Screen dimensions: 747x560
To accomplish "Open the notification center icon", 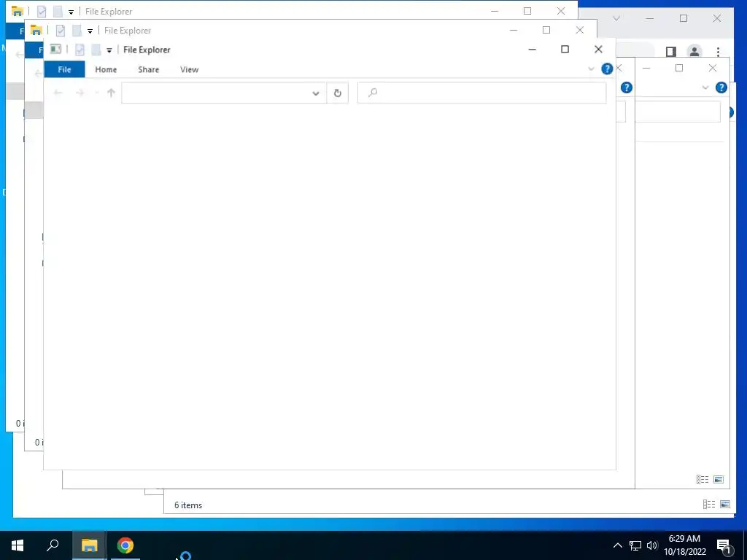I will pyautogui.click(x=724, y=546).
